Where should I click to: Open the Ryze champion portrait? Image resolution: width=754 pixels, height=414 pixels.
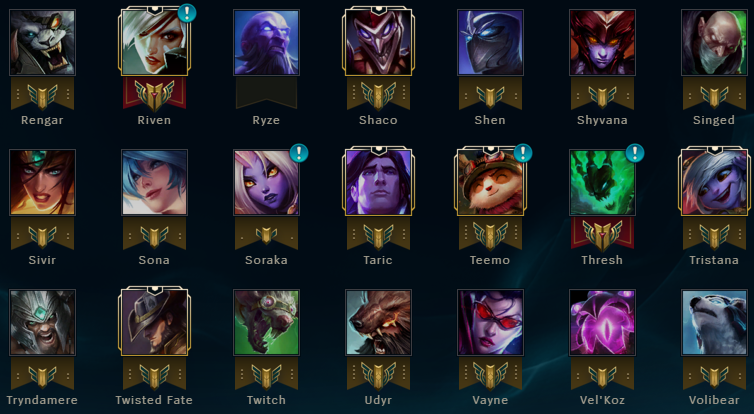pos(266,42)
